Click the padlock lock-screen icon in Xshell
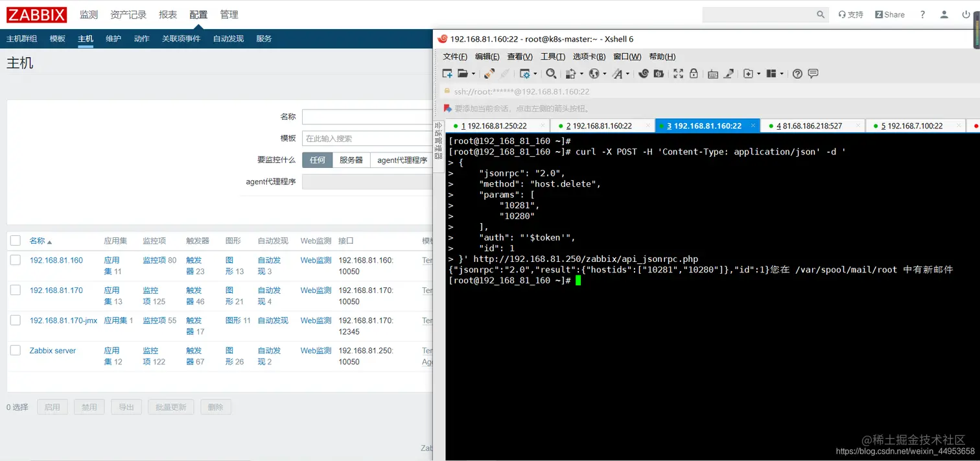980x461 pixels. pos(693,74)
